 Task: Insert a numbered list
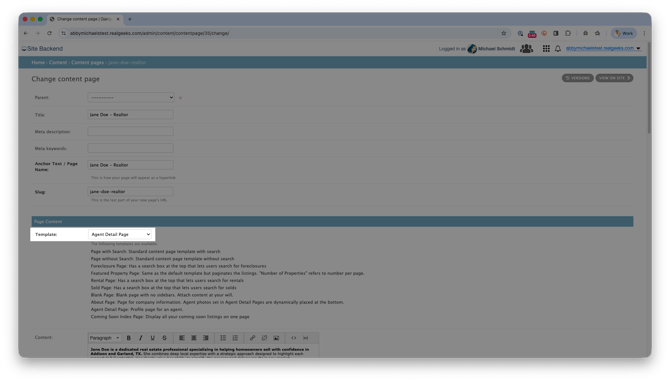(x=235, y=338)
